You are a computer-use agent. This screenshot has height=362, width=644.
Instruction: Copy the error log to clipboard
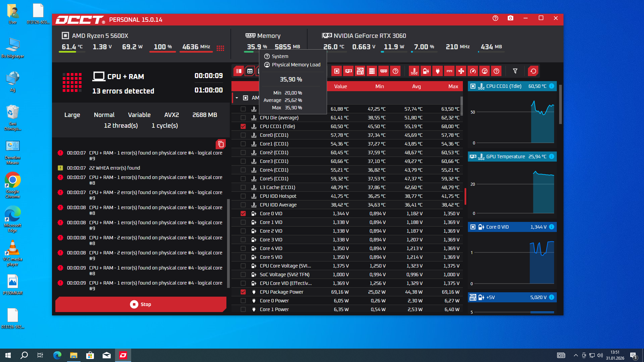pyautogui.click(x=221, y=144)
